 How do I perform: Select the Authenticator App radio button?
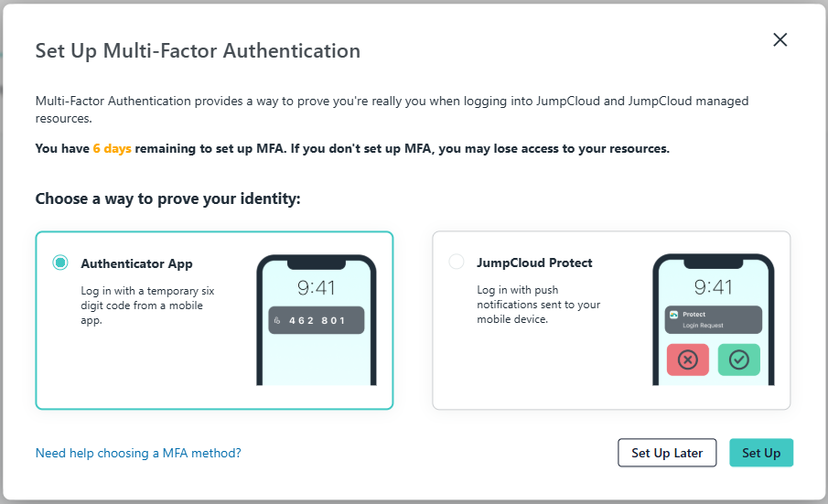click(x=60, y=263)
